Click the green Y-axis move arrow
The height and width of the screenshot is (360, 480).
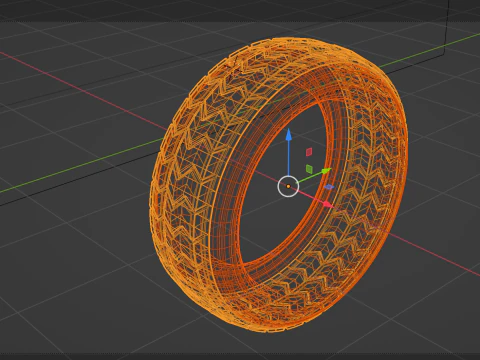pos(326,171)
